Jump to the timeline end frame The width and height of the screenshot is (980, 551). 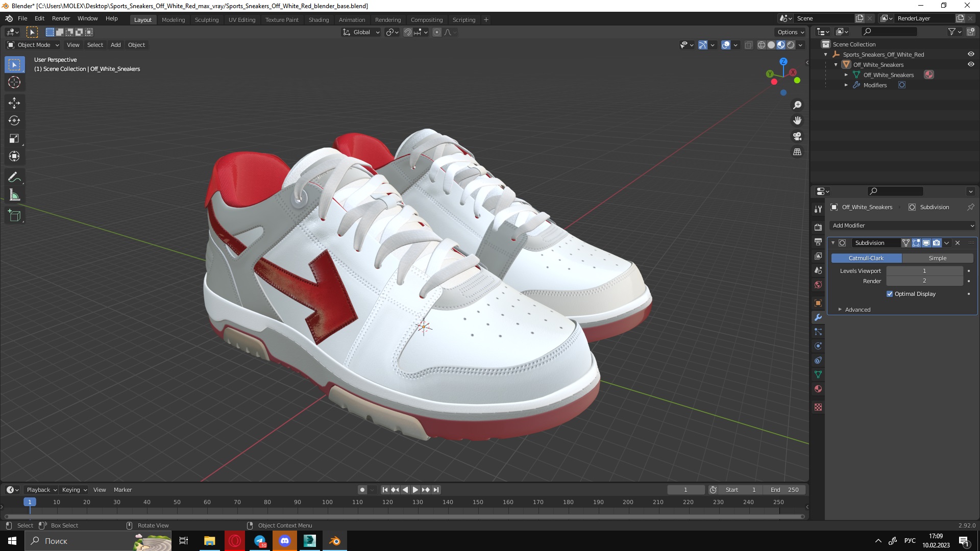pyautogui.click(x=436, y=490)
